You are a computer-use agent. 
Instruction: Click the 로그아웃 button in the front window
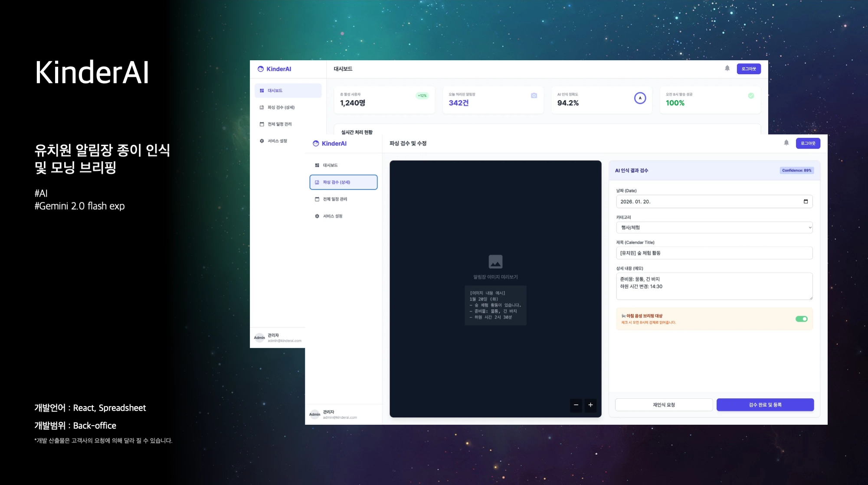808,143
